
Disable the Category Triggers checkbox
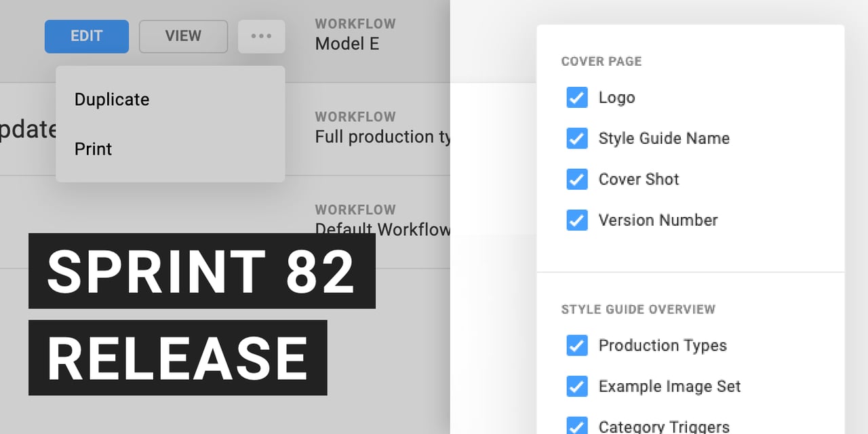[x=577, y=426]
